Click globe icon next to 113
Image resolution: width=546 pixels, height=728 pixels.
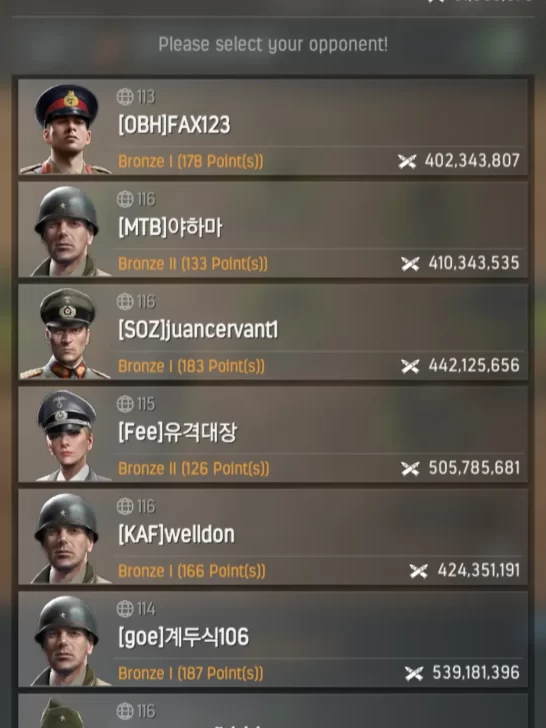click(x=125, y=97)
